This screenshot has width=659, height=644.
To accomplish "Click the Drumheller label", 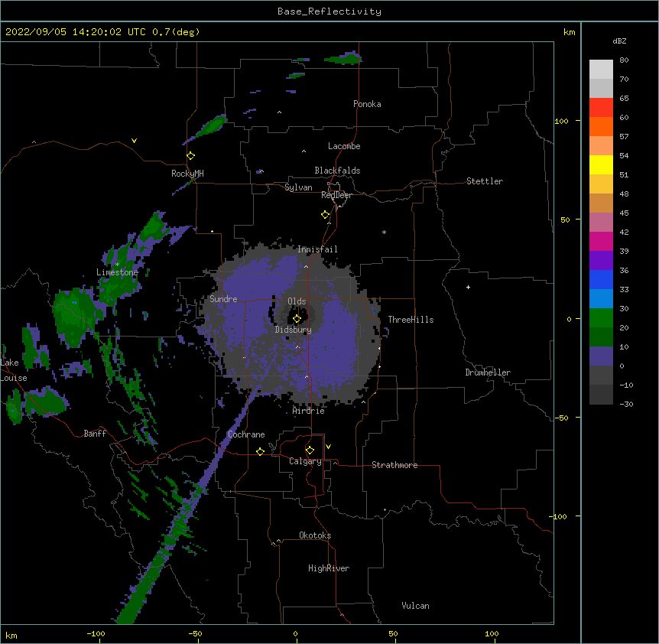I will coord(488,372).
